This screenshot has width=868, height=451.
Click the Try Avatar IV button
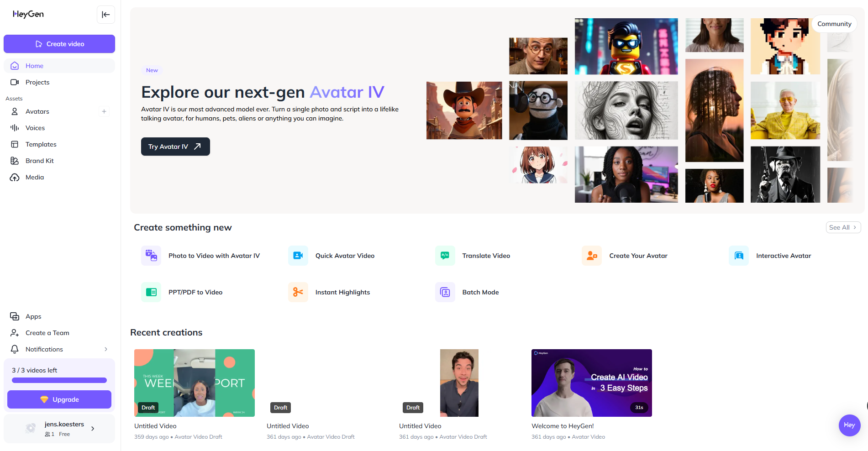click(175, 147)
